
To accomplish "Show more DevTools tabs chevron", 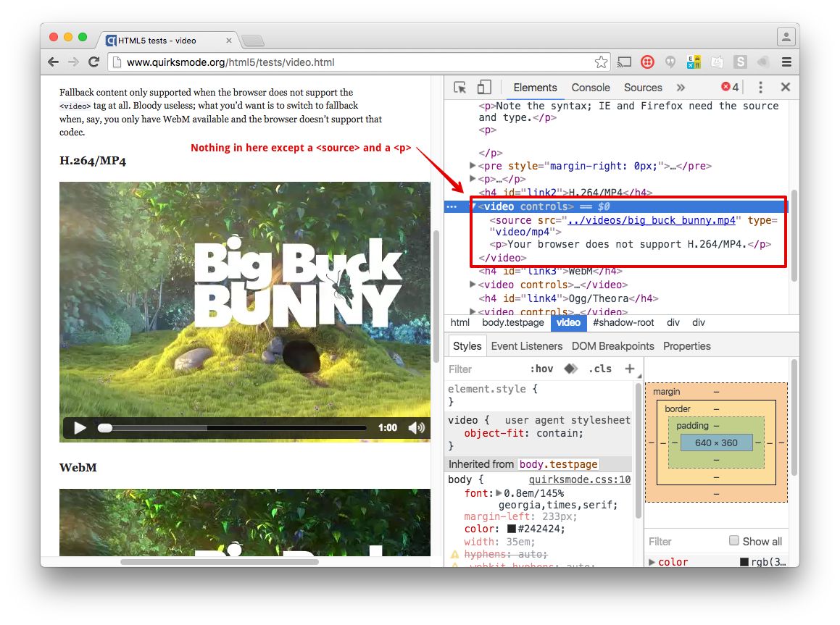I will 681,87.
